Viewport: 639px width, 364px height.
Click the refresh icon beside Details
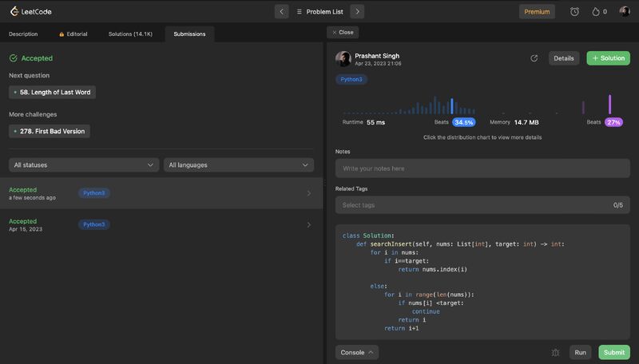[534, 58]
